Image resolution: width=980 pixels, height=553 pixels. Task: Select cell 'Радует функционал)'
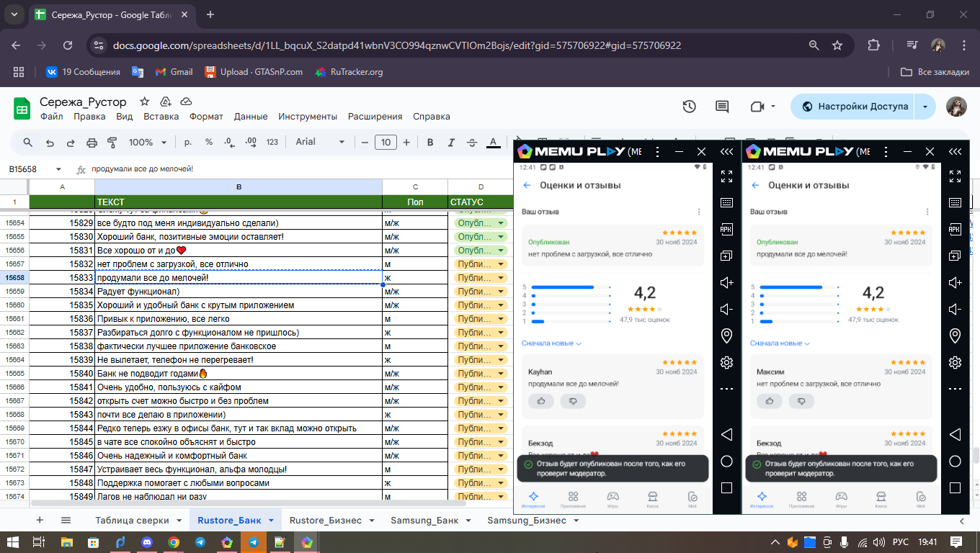tap(239, 292)
